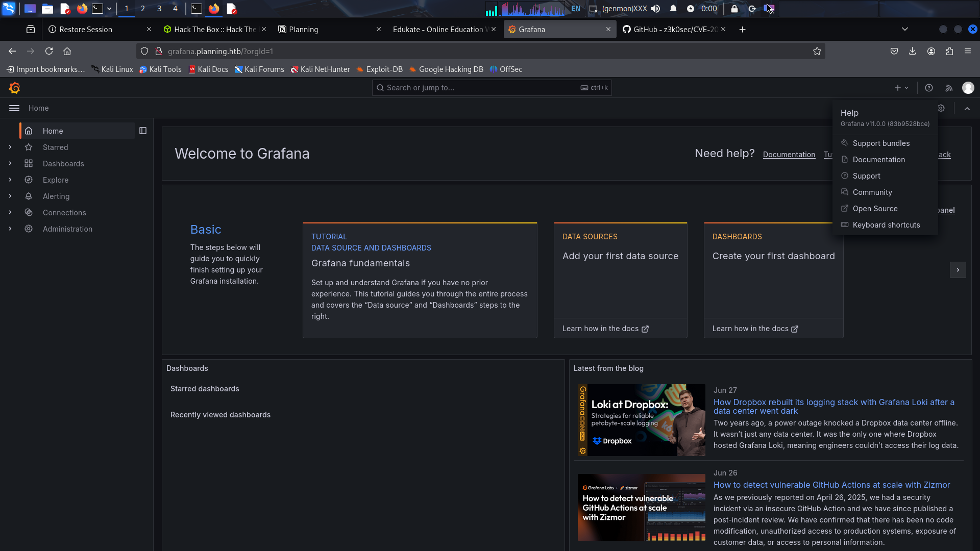Click the Connections sidebar icon
The image size is (980, 551).
tap(29, 213)
